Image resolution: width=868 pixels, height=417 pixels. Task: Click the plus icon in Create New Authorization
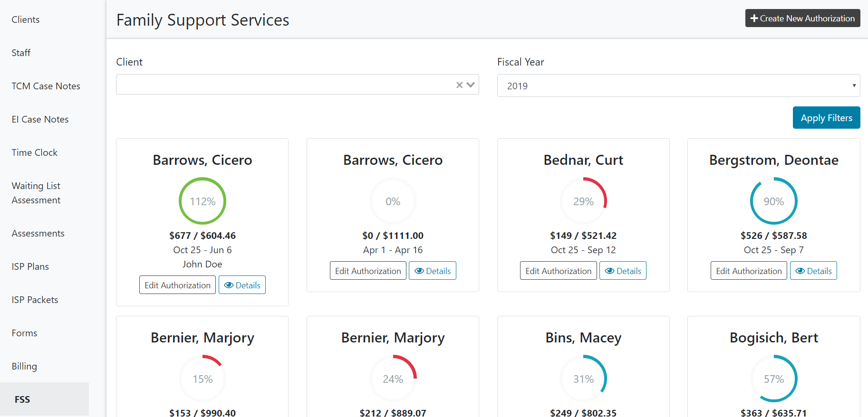(754, 19)
